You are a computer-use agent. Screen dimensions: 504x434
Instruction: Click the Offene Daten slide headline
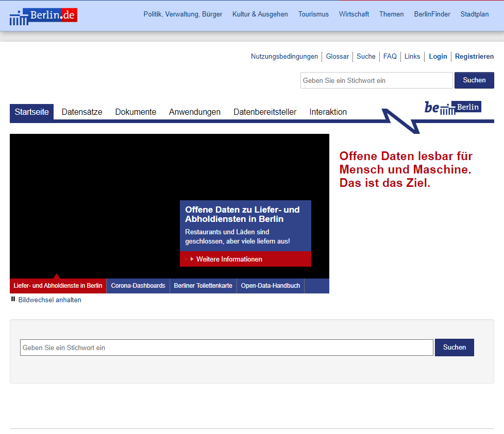point(242,214)
